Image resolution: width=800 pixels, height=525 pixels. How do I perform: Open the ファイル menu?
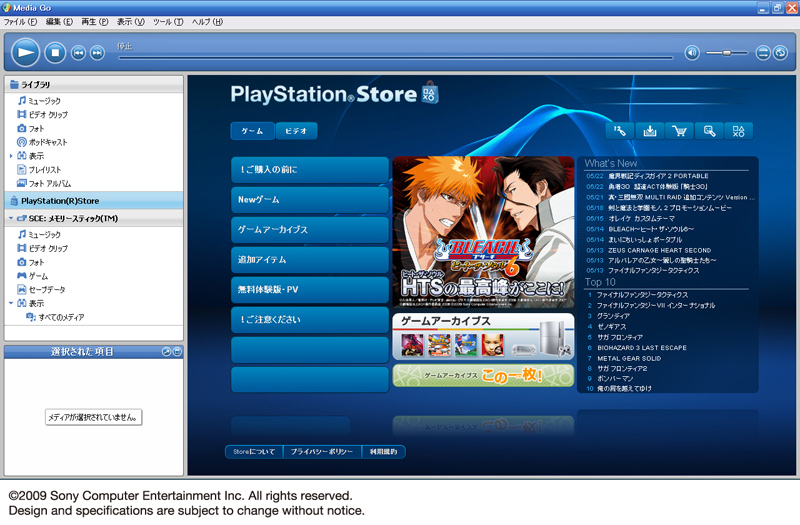pyautogui.click(x=20, y=22)
